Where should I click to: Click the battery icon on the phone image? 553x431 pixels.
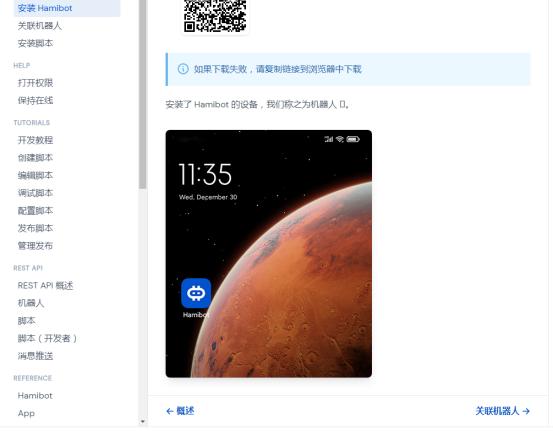pyautogui.click(x=353, y=139)
